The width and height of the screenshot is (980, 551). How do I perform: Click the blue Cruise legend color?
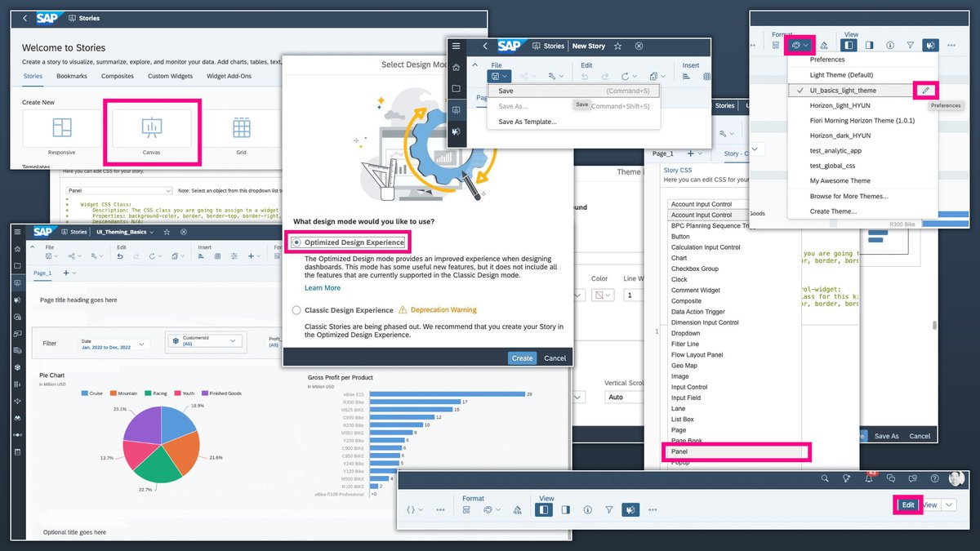pos(85,393)
